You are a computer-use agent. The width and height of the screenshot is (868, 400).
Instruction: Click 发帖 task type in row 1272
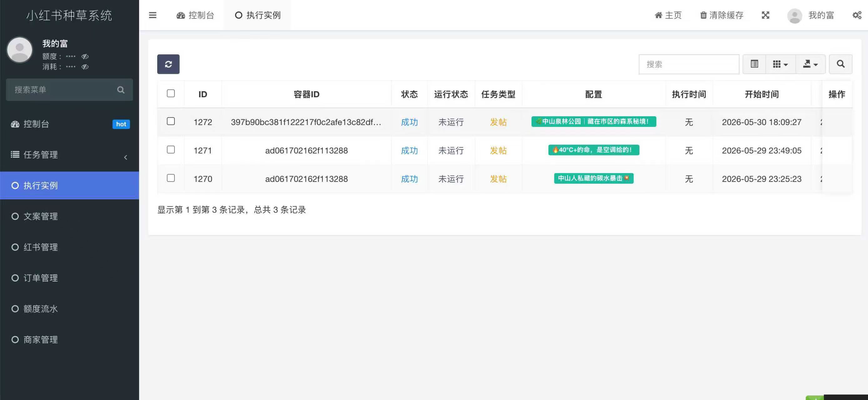(x=498, y=122)
